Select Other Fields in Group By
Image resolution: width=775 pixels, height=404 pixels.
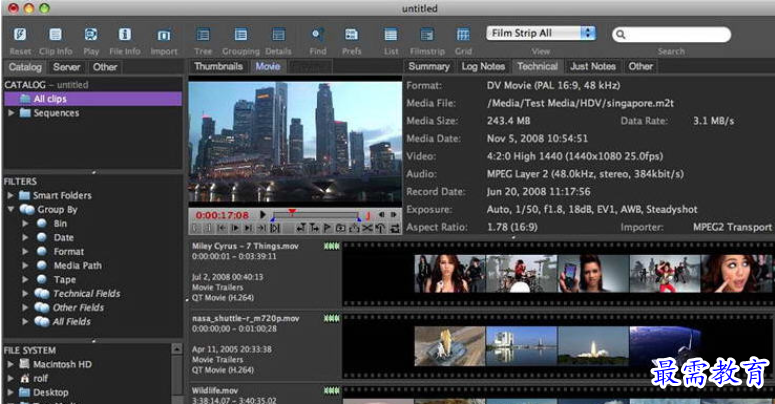(x=78, y=308)
